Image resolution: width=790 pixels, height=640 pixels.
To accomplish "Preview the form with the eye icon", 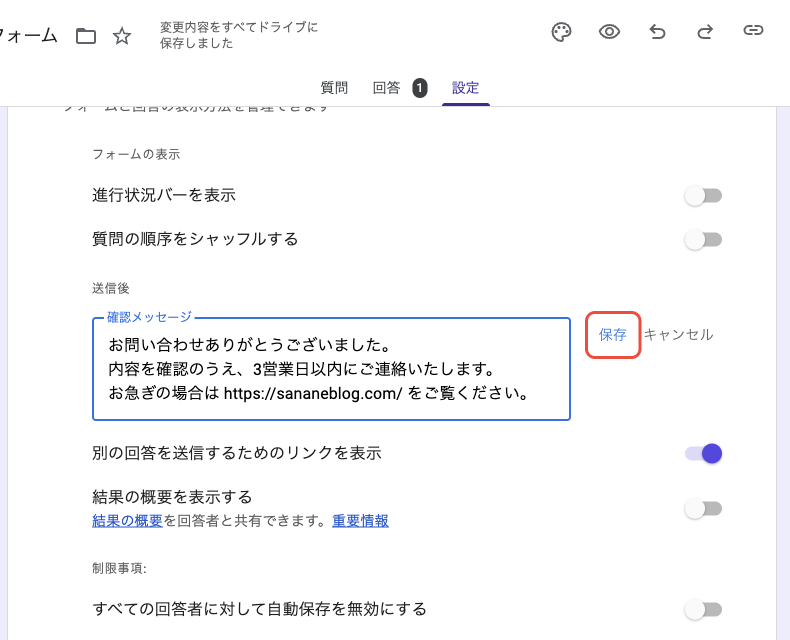I will click(x=609, y=32).
